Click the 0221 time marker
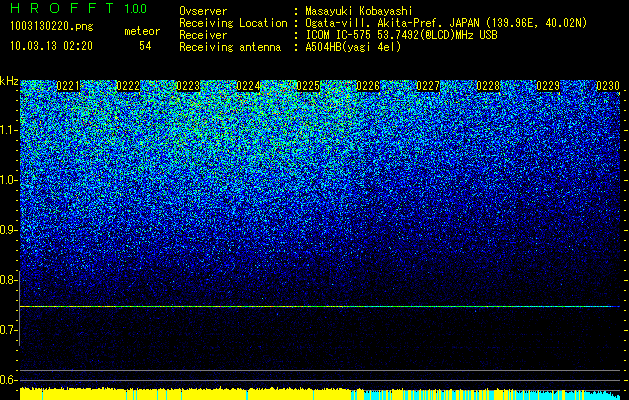The height and width of the screenshot is (400, 629). 68,86
